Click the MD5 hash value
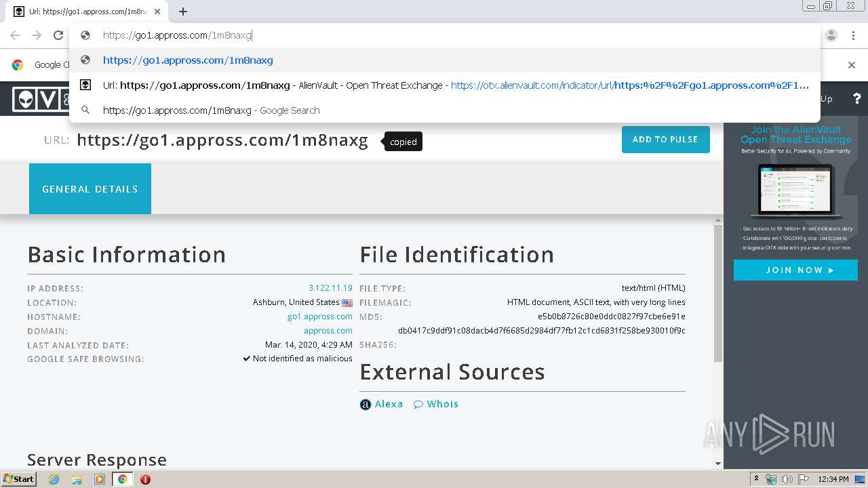Viewport: 868px width, 488px height. 612,317
